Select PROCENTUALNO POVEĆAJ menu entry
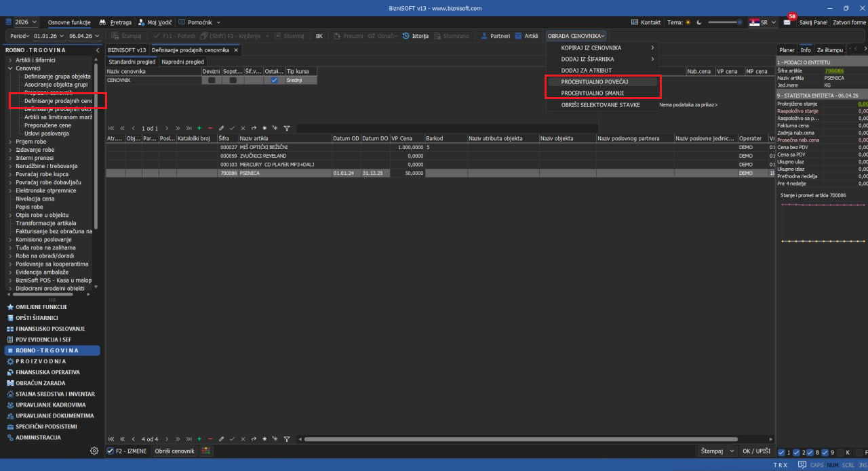The width and height of the screenshot is (868, 471). click(x=595, y=81)
